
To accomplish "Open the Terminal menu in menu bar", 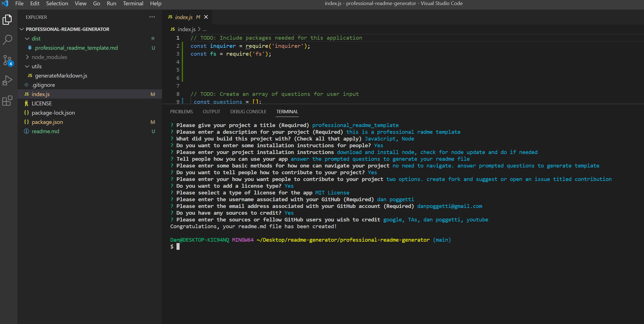I will click(x=133, y=3).
